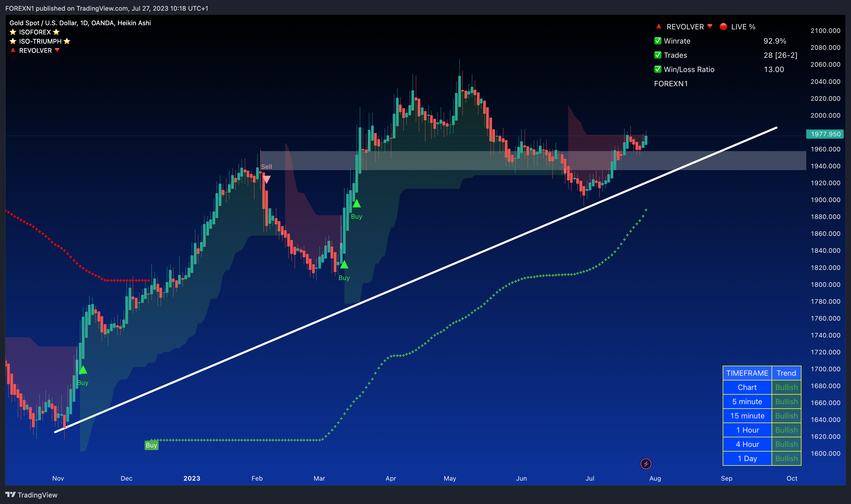Click the Bullish value beside Chart

click(786, 387)
